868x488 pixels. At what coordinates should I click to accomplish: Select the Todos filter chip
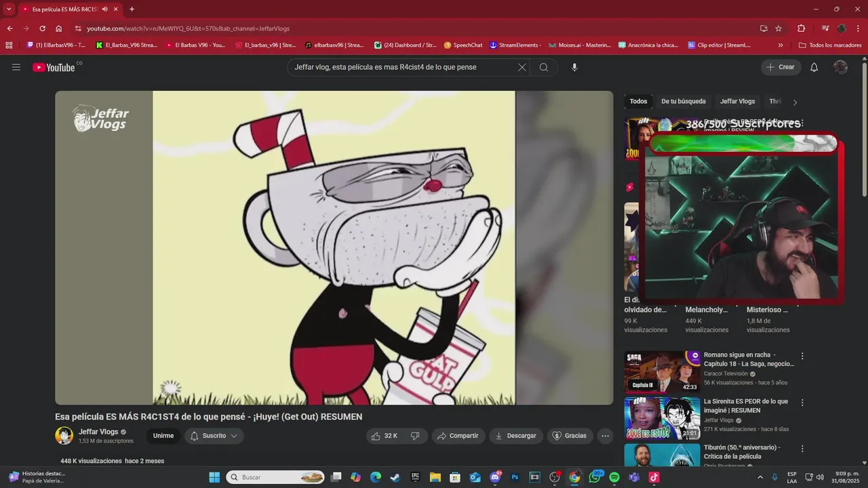tap(638, 102)
